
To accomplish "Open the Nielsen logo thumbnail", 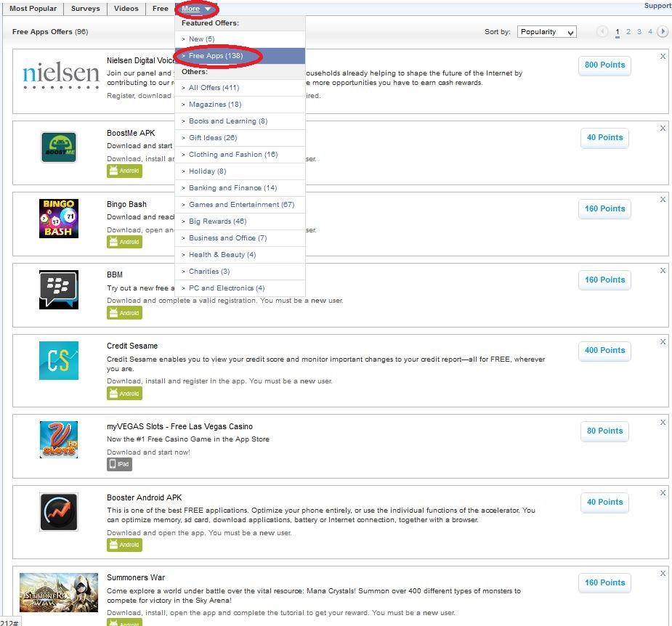I will pyautogui.click(x=60, y=76).
